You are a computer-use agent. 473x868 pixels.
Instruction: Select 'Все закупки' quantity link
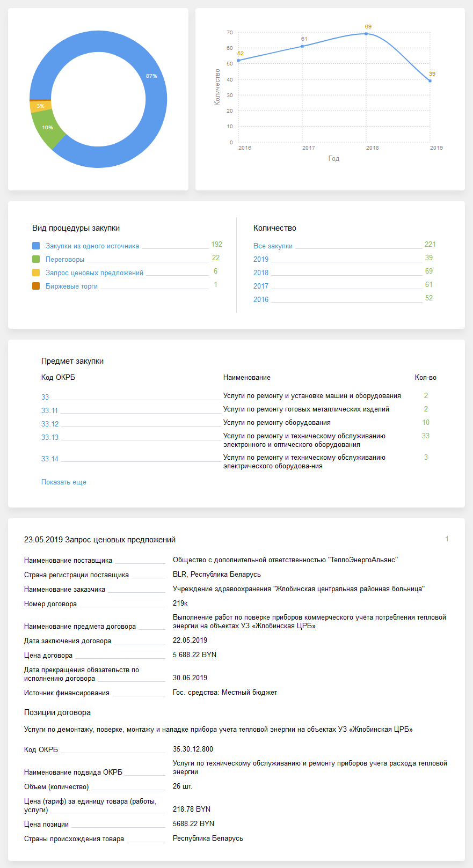(x=273, y=246)
